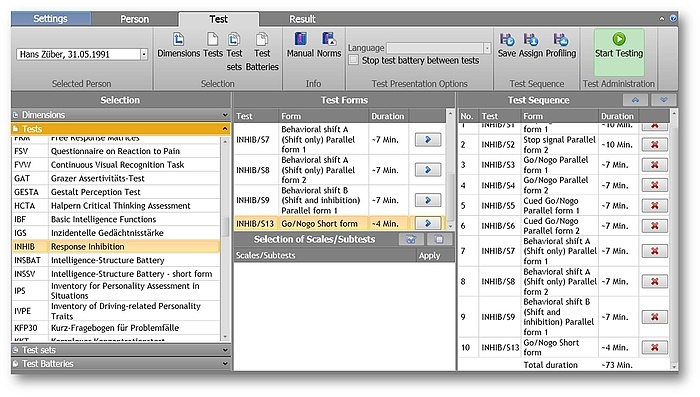Remove INHIB/S2 from test sequence
This screenshot has width=700, height=397.
[654, 145]
